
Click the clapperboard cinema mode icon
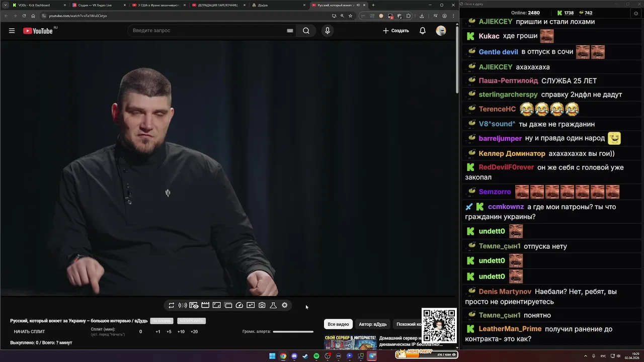tap(205, 305)
